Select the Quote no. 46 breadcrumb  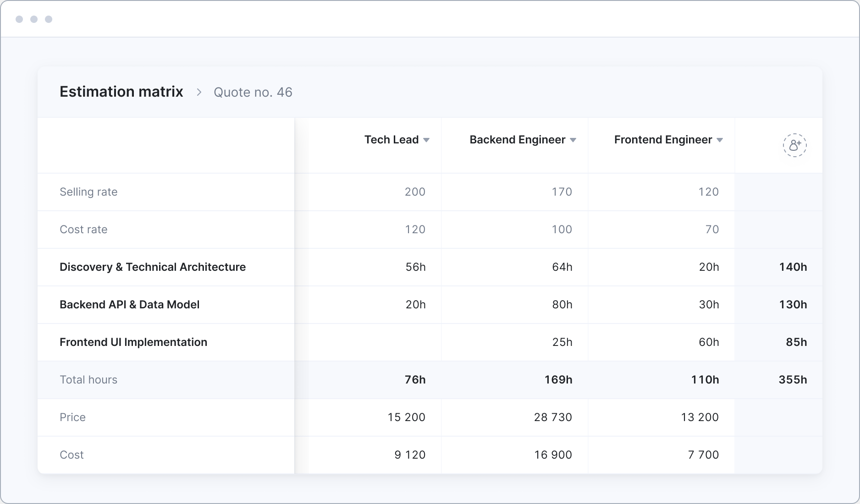tap(253, 92)
